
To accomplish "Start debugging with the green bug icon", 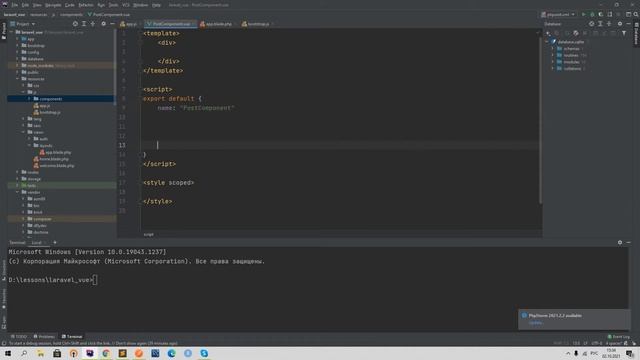I will (x=592, y=14).
